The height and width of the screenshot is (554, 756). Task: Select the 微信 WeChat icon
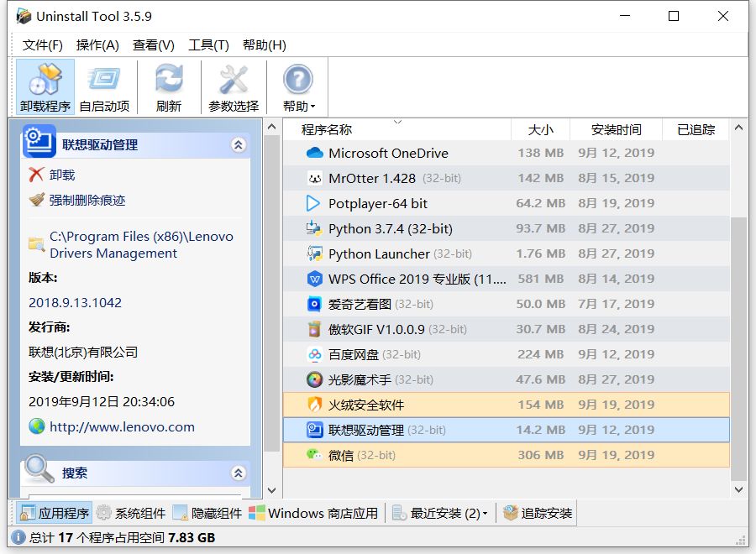tap(314, 455)
